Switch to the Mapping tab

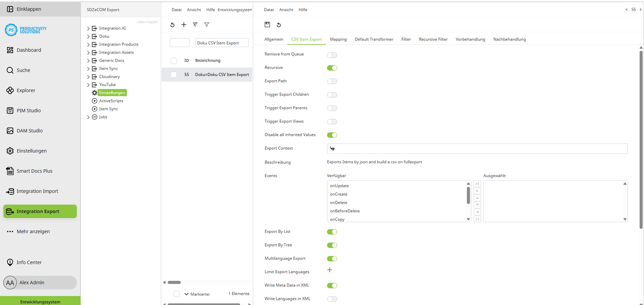338,39
